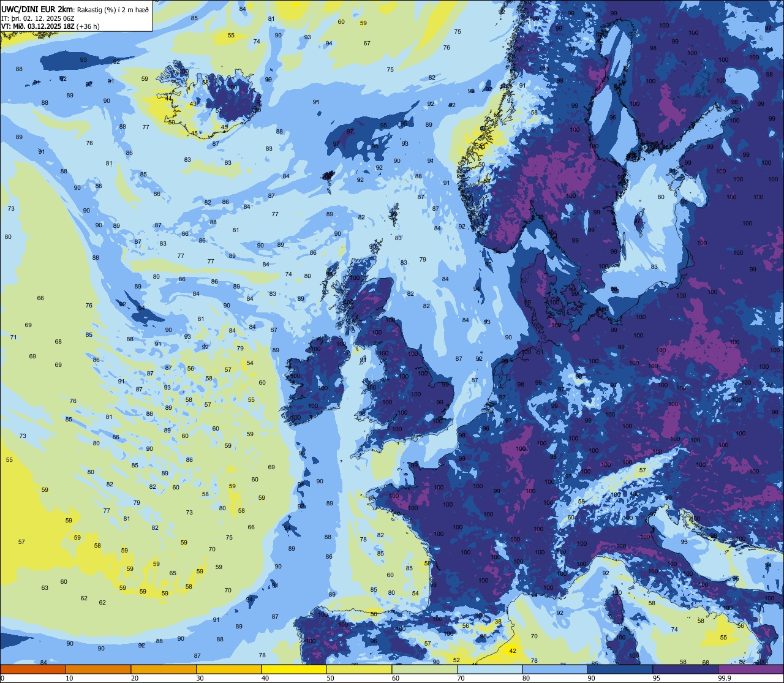Choose the 30–40% golden legend swatch

228,669
